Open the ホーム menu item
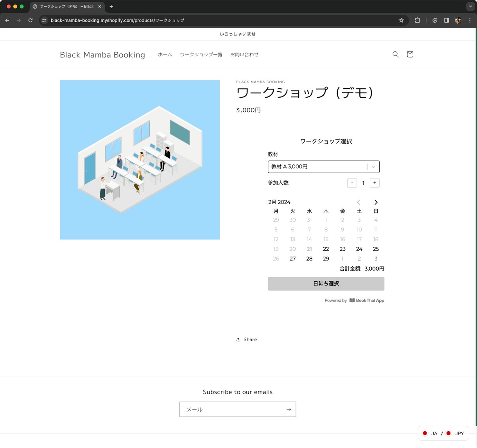The image size is (477, 448). pos(165,55)
